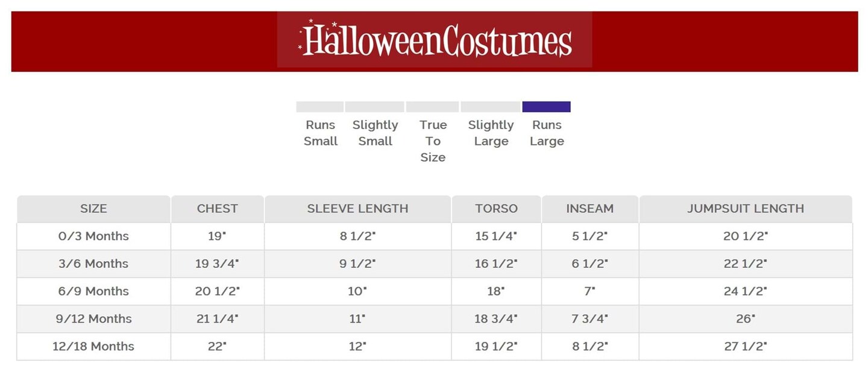Click the SIZE column header
Viewport: 868px width, 377px height.
click(93, 209)
